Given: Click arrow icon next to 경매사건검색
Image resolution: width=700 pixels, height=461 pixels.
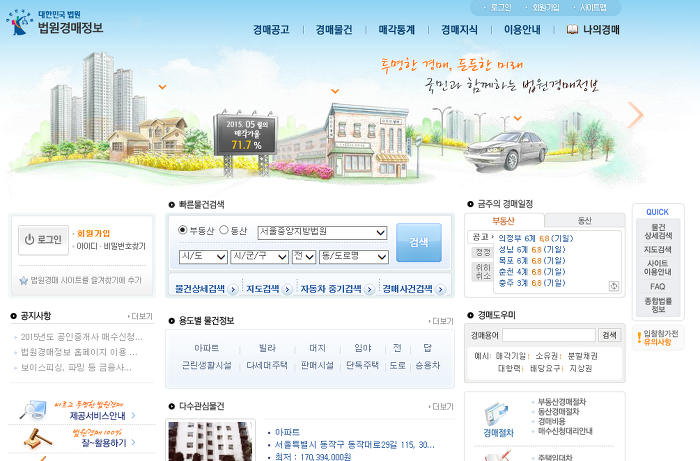Looking at the screenshot, I should (440, 290).
